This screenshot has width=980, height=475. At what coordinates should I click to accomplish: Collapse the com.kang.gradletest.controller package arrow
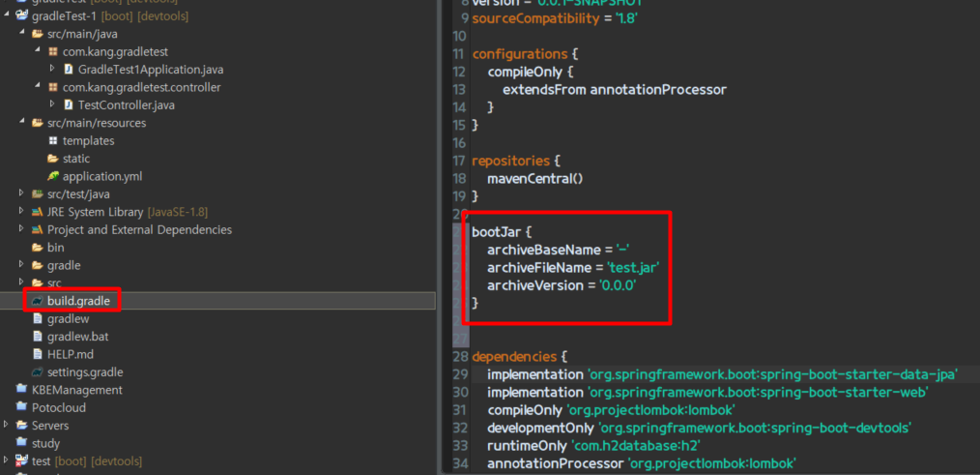pos(38,87)
